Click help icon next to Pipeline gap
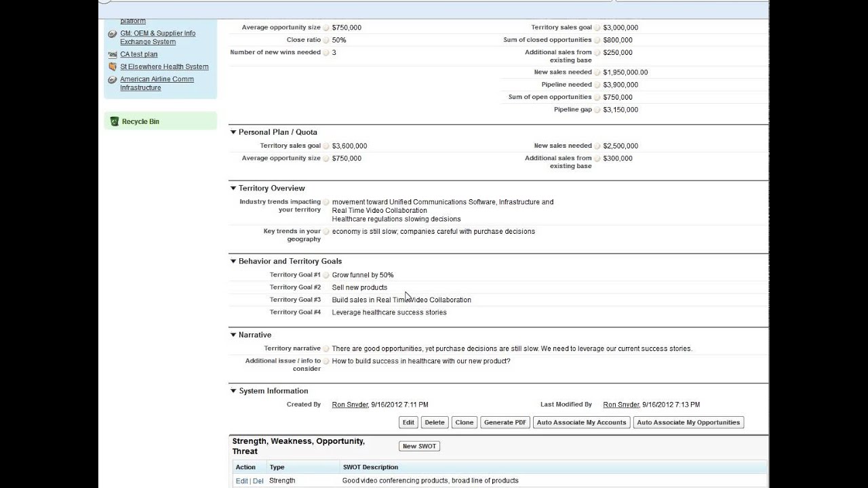The height and width of the screenshot is (488, 868). point(597,110)
